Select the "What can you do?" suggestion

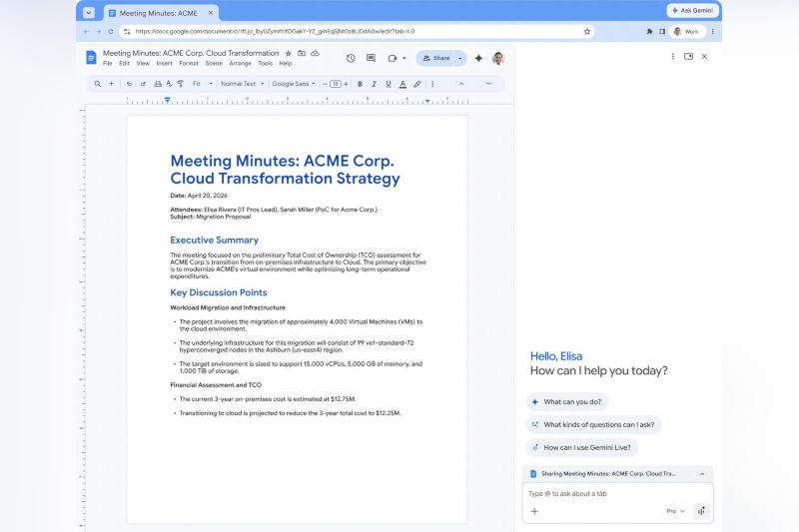567,401
